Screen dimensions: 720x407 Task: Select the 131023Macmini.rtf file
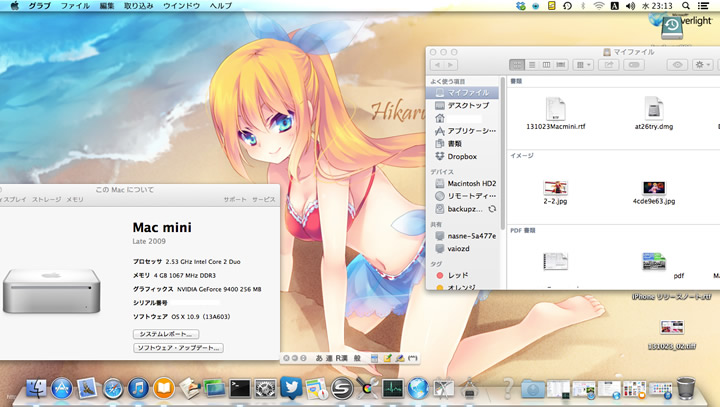pyautogui.click(x=556, y=113)
